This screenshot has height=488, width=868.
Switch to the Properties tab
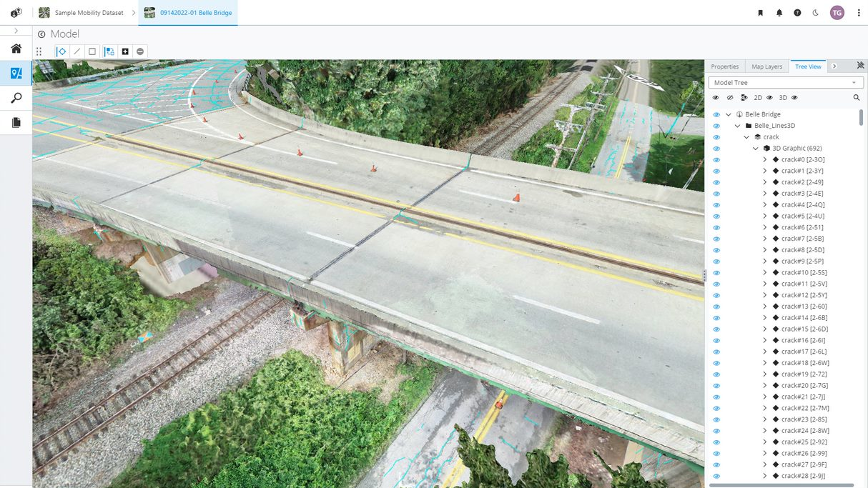(724, 66)
